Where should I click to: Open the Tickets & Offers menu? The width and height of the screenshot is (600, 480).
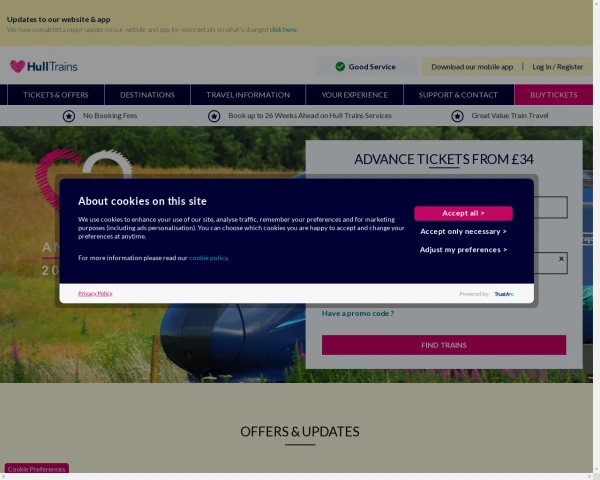coord(56,95)
